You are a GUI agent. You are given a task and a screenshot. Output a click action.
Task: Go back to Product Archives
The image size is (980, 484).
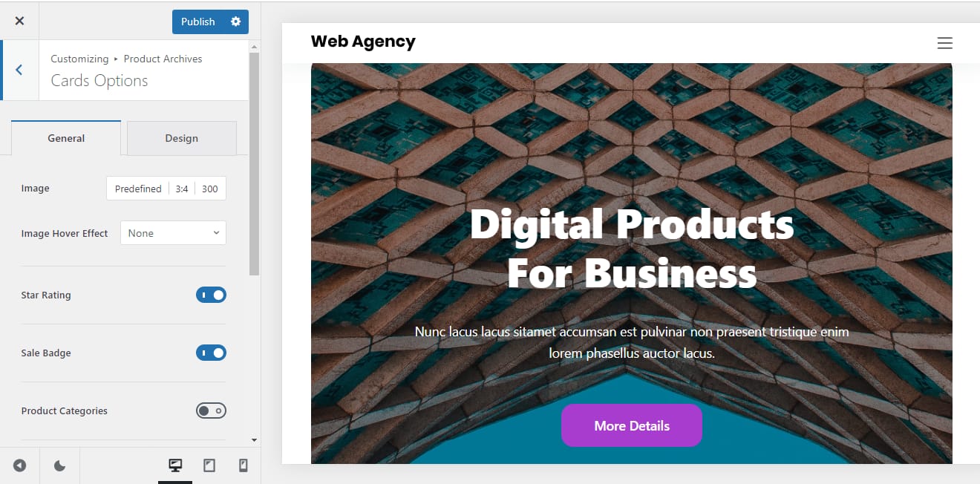19,70
